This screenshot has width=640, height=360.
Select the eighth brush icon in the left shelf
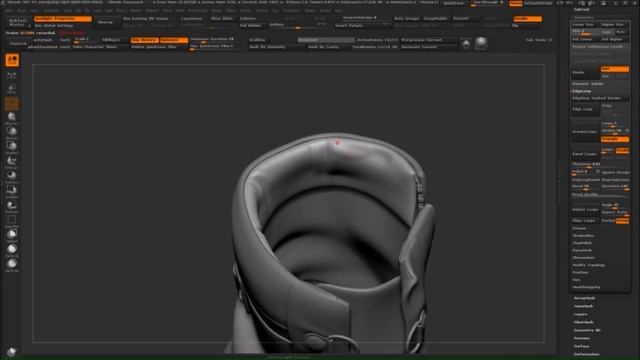coord(12,162)
